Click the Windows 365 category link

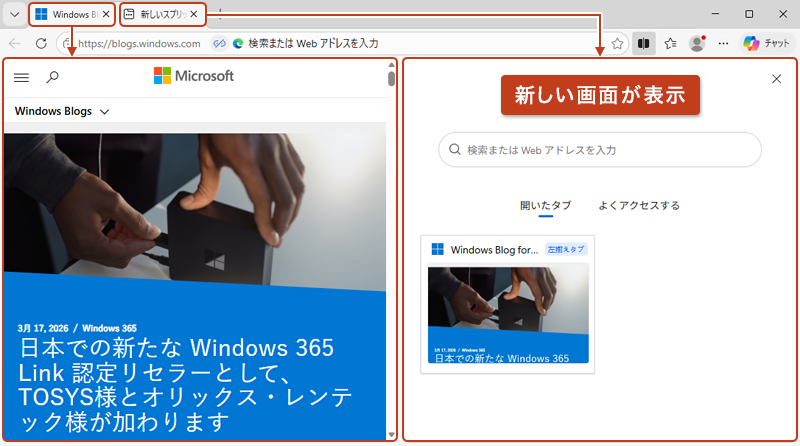(x=109, y=328)
